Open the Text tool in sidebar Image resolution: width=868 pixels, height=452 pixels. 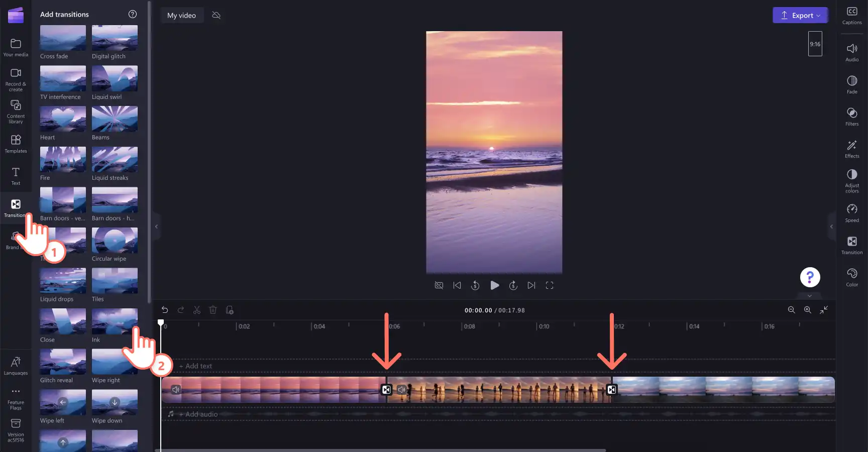tap(16, 176)
